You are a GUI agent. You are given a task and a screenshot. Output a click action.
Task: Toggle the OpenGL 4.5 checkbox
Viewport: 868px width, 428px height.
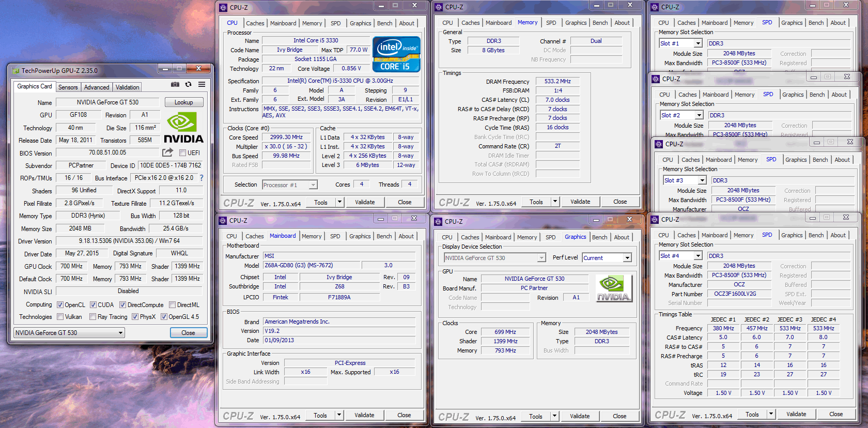(164, 317)
